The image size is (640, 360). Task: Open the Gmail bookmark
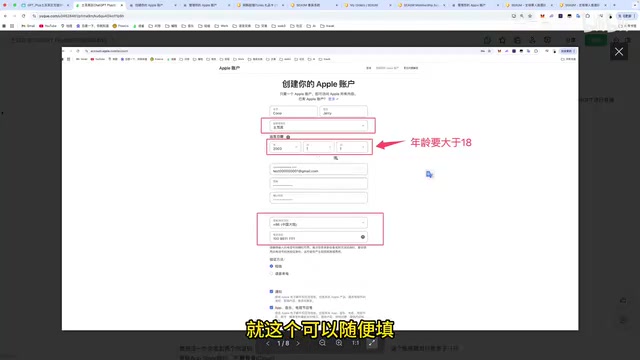(28, 26)
